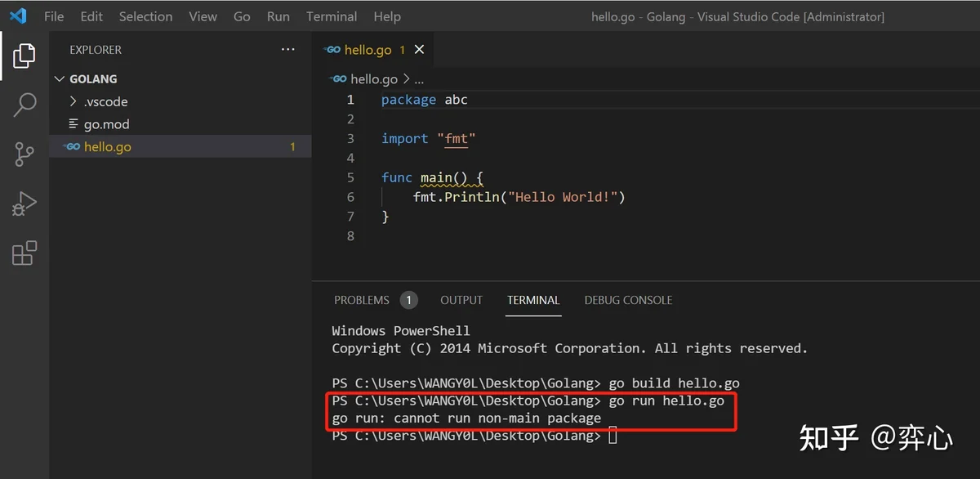Screen dimensions: 980x479
Task: Switch to the OUTPUT panel tab
Action: (x=461, y=300)
